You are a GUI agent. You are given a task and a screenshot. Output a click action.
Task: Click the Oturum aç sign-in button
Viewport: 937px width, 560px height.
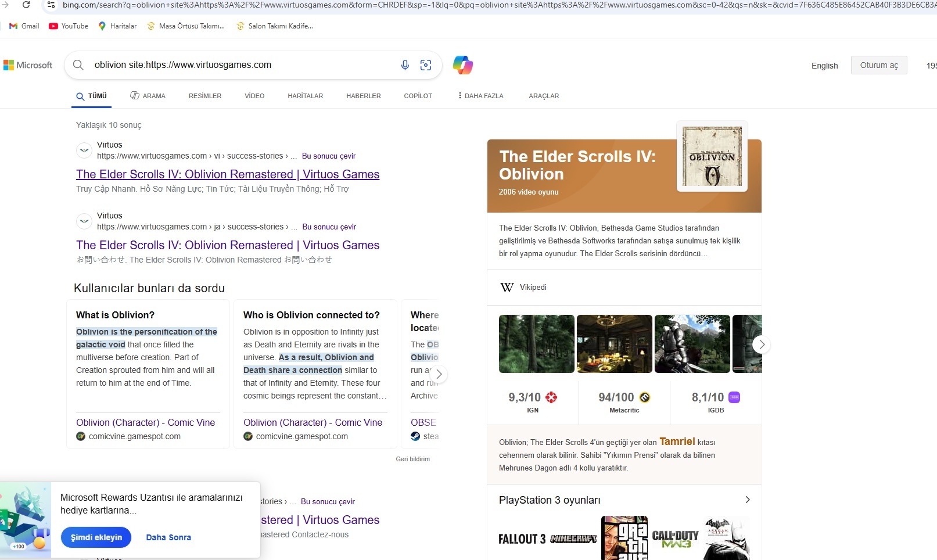(879, 65)
